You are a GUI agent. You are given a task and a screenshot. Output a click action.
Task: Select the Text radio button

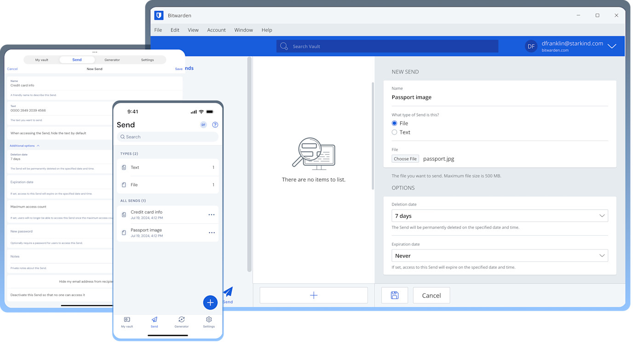pyautogui.click(x=394, y=132)
